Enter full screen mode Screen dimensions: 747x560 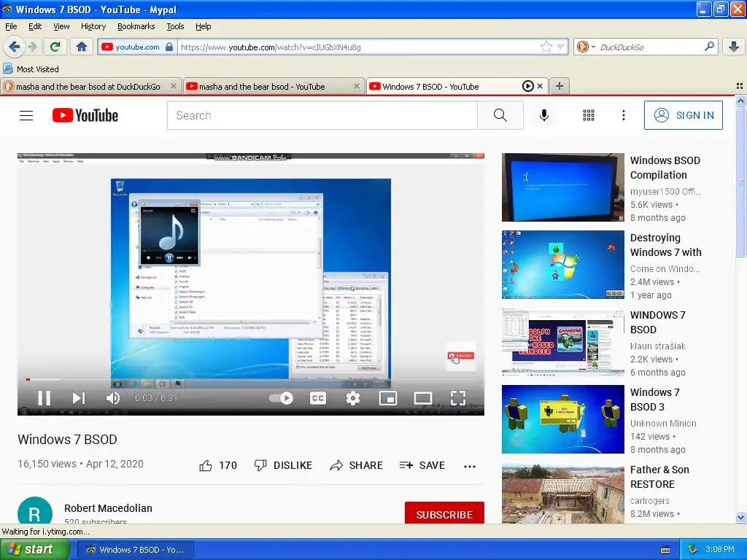458,398
